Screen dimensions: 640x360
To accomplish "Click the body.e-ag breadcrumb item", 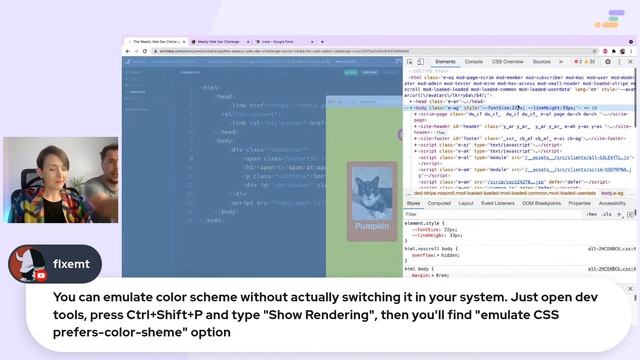I will pos(612,193).
